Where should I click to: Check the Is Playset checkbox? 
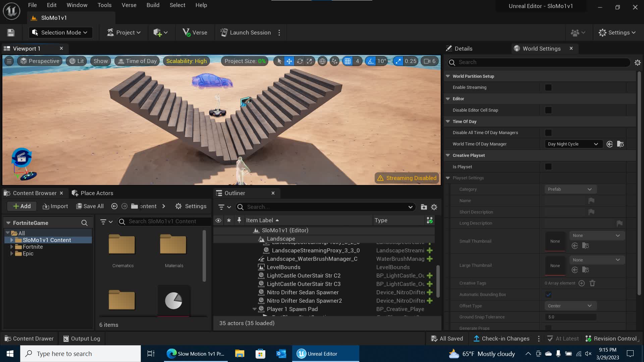point(548,167)
